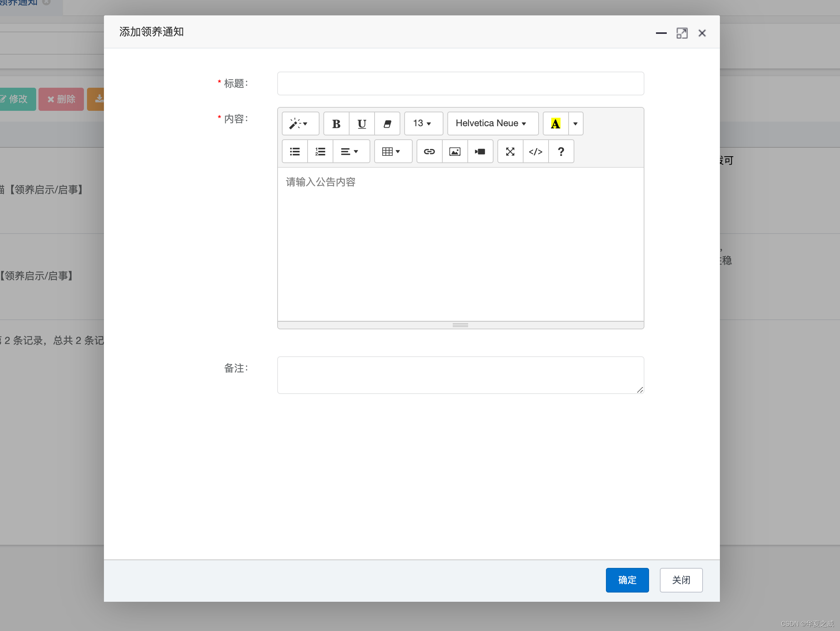This screenshot has width=840, height=631.
Task: Toggle underline formatting button
Action: click(361, 124)
